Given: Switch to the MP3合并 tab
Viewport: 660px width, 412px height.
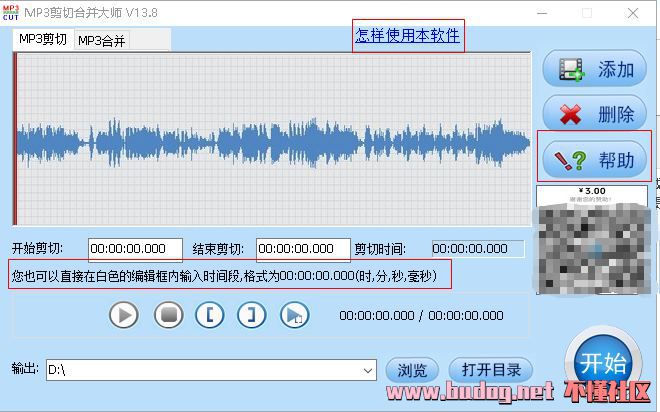Looking at the screenshot, I should point(102,40).
